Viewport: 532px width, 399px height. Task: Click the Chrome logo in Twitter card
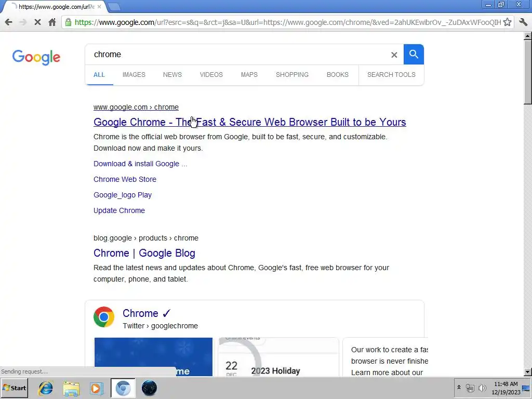coord(104,317)
